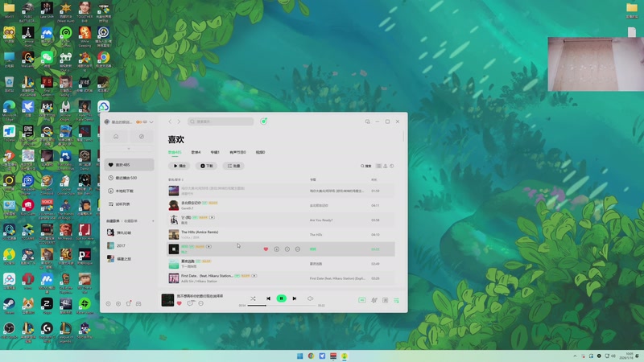The width and height of the screenshot is (644, 362).
Task: Select the First Date song row
Action: 281,278
